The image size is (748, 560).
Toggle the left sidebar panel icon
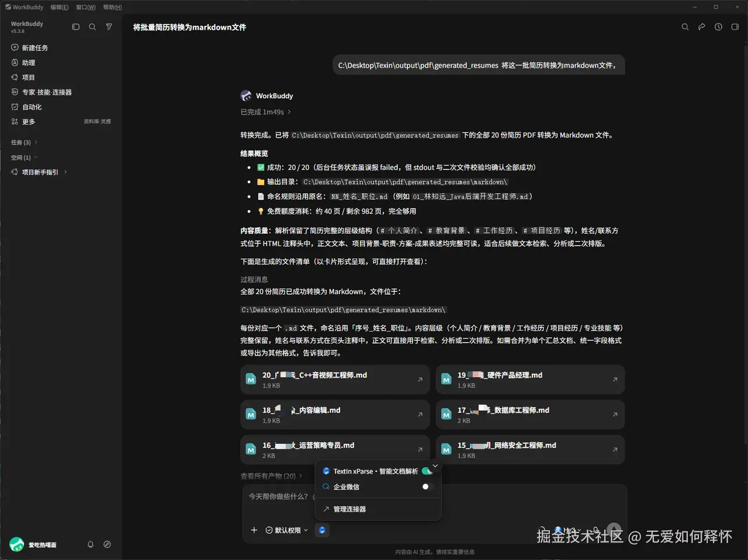[x=75, y=27]
